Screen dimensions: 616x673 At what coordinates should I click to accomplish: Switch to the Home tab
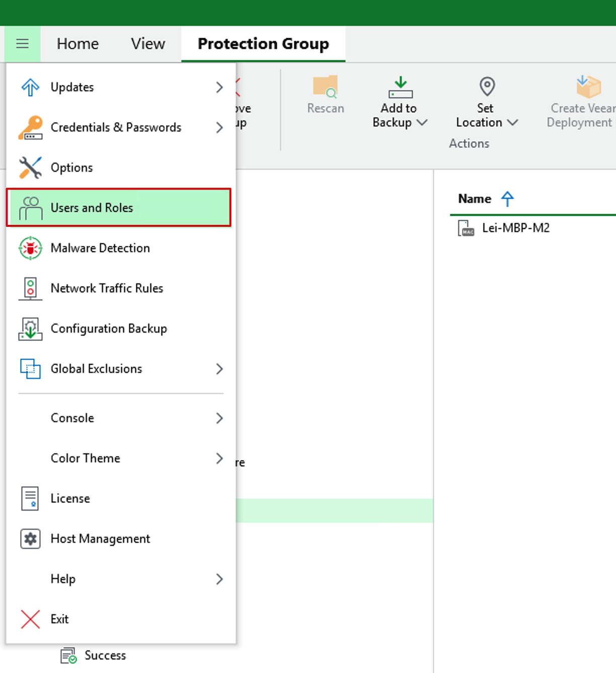[x=78, y=44]
